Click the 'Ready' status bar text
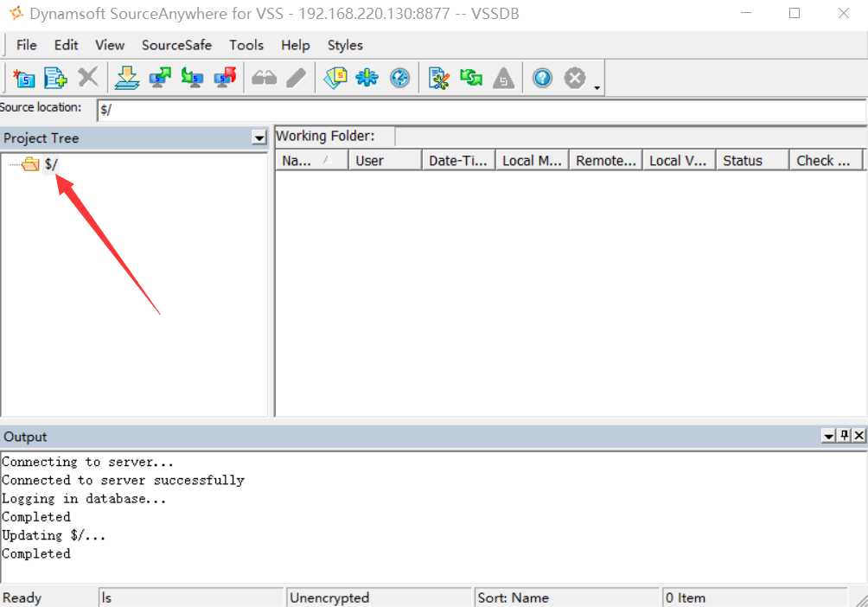 pos(22,598)
